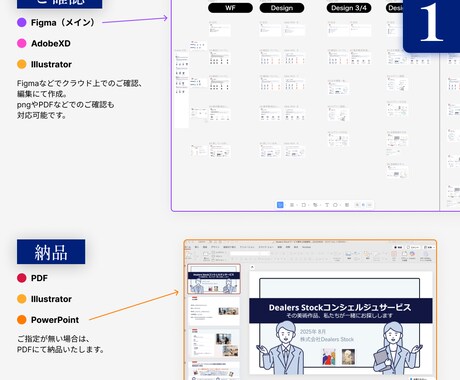Click the PDF label
Image resolution: width=460 pixels, height=380 pixels.
click(x=39, y=278)
